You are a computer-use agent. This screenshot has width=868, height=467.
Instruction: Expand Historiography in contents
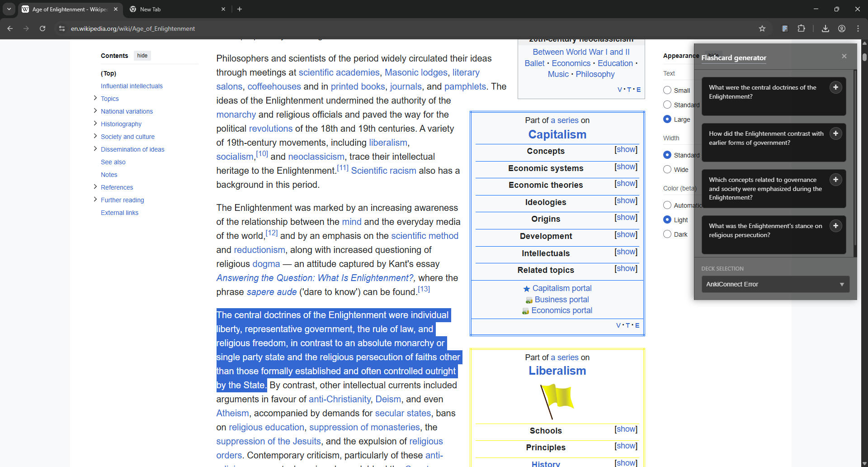coord(95,124)
